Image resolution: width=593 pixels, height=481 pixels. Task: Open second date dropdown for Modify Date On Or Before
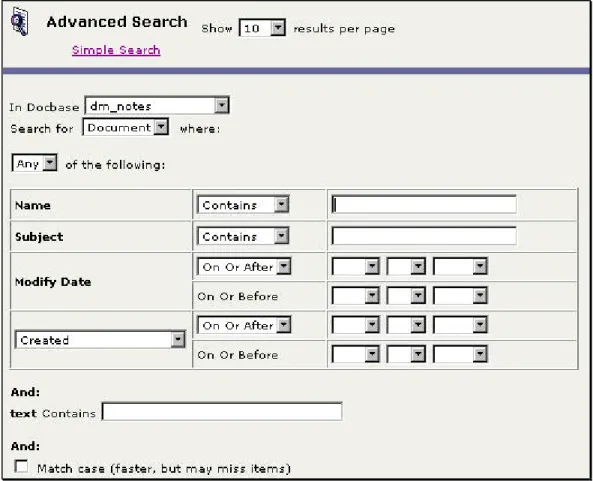click(406, 296)
